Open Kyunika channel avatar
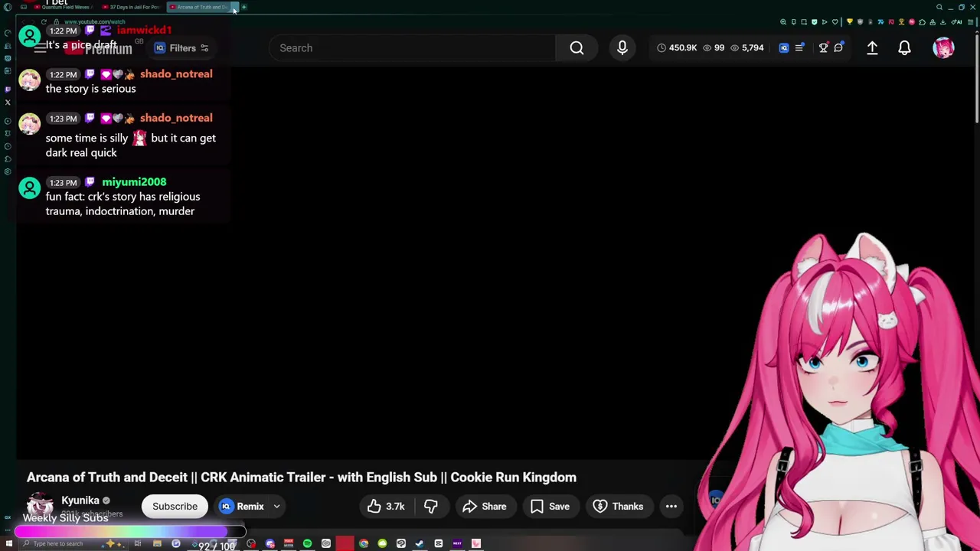 pos(40,506)
